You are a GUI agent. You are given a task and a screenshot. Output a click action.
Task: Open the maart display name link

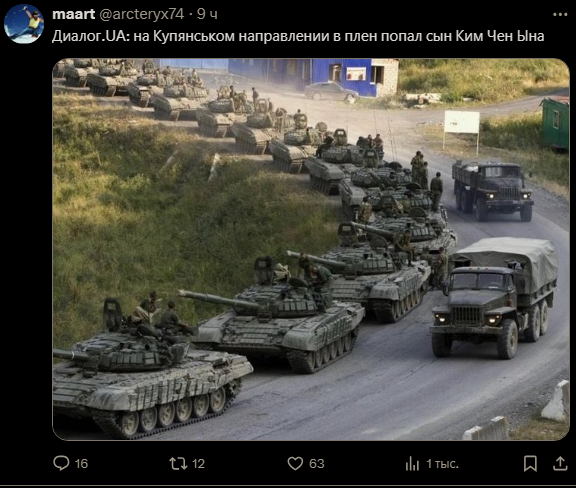point(73,14)
